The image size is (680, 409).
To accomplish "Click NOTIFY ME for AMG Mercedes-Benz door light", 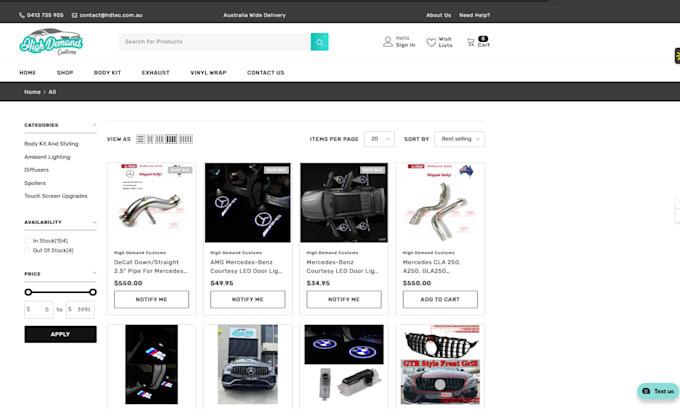I will [x=248, y=299].
